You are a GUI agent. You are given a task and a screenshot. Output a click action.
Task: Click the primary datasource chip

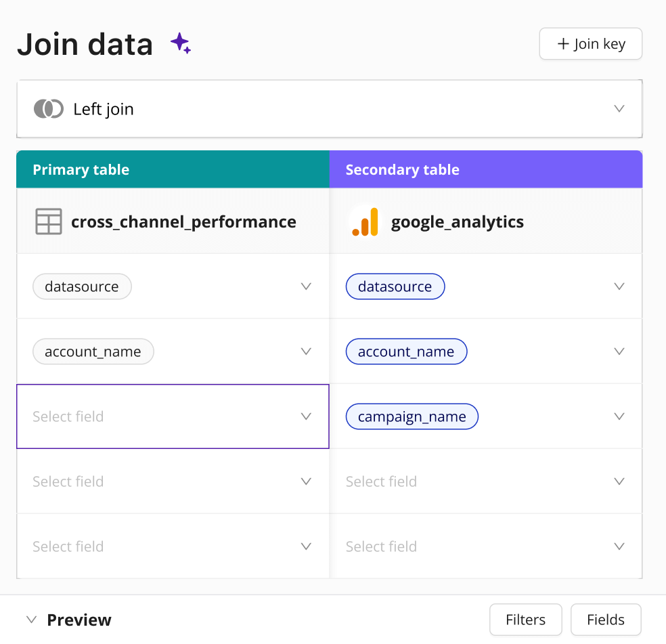click(x=82, y=286)
